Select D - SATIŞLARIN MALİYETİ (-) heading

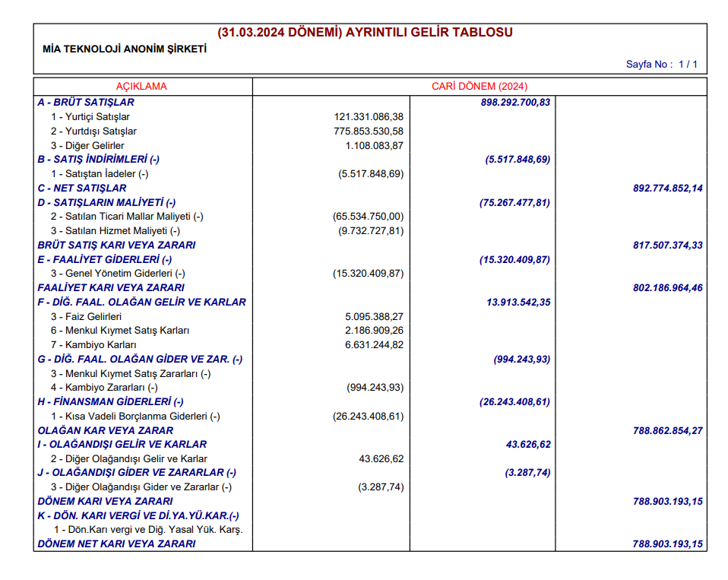tap(107, 202)
